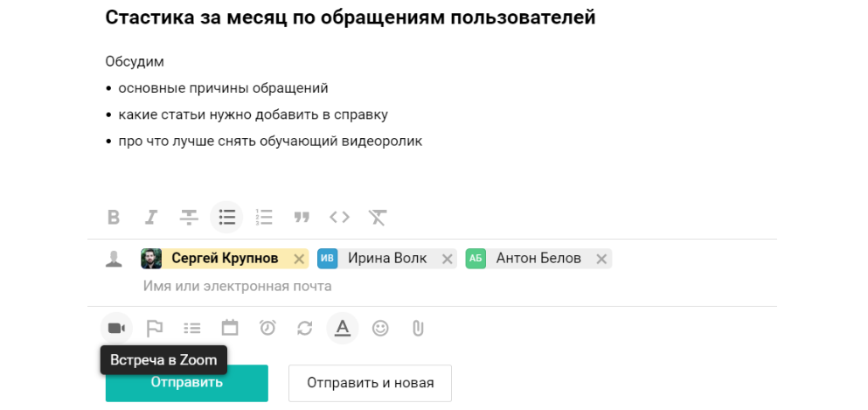Click the flag icon

155,328
